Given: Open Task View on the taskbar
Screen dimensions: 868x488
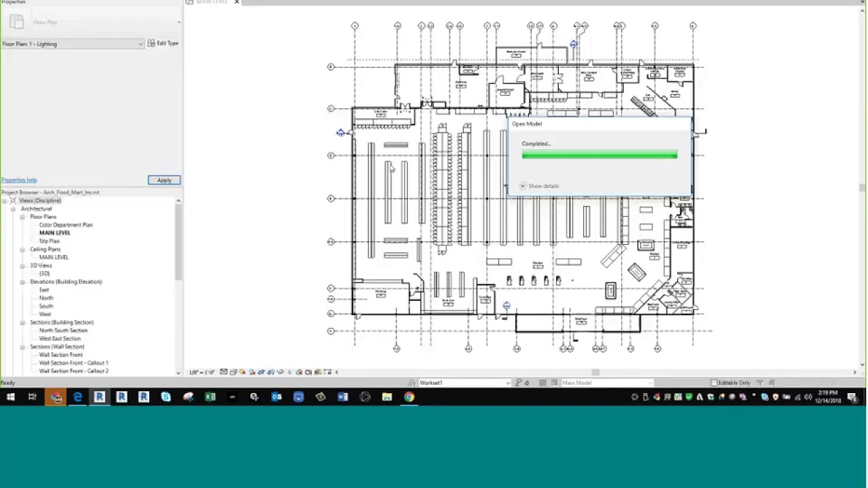Looking at the screenshot, I should 33,397.
